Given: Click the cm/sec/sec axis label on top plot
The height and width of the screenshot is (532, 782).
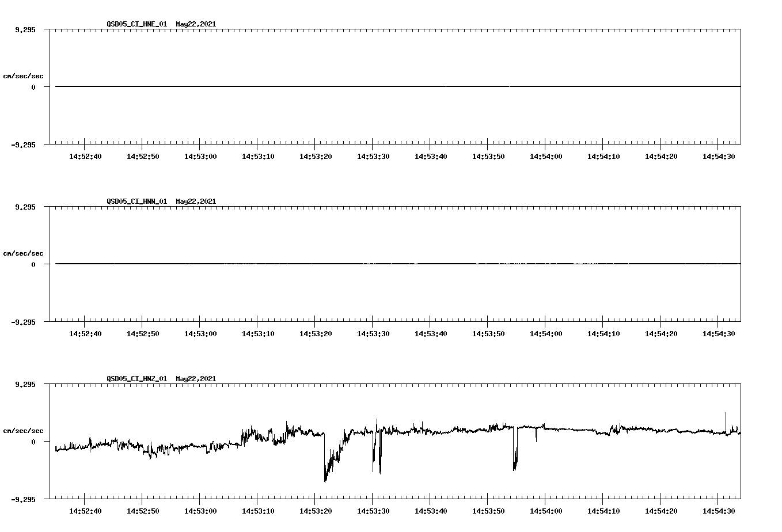Looking at the screenshot, I should tap(24, 75).
